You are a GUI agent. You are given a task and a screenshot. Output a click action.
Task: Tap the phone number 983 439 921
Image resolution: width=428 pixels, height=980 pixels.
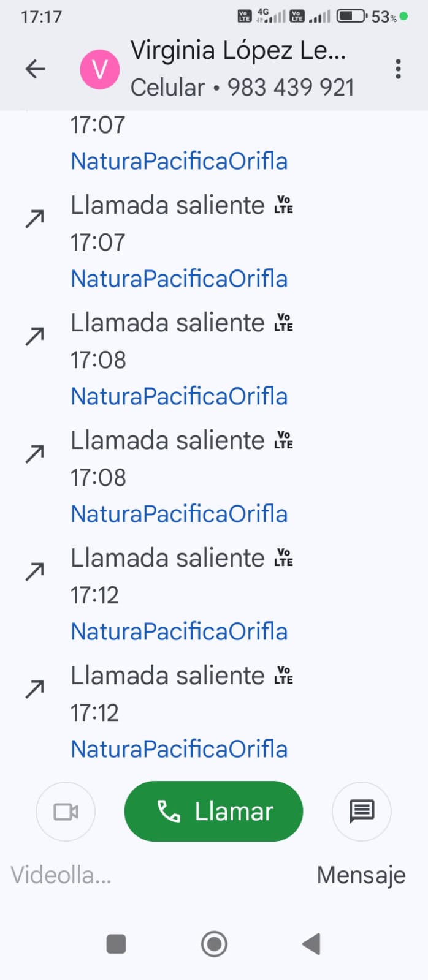click(291, 88)
